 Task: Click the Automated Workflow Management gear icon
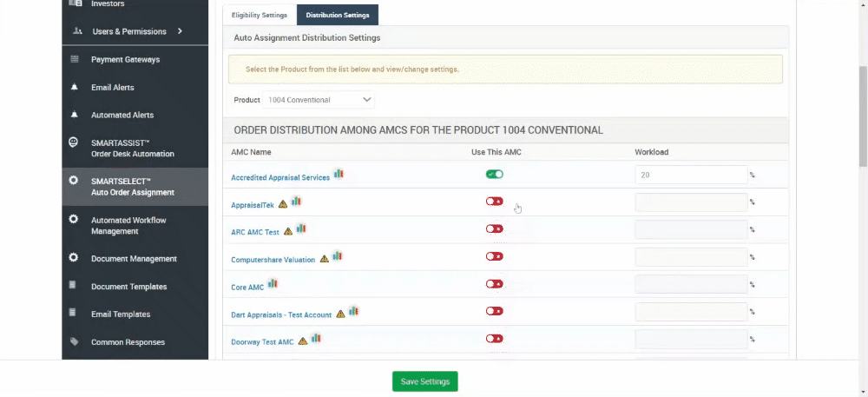(73, 219)
